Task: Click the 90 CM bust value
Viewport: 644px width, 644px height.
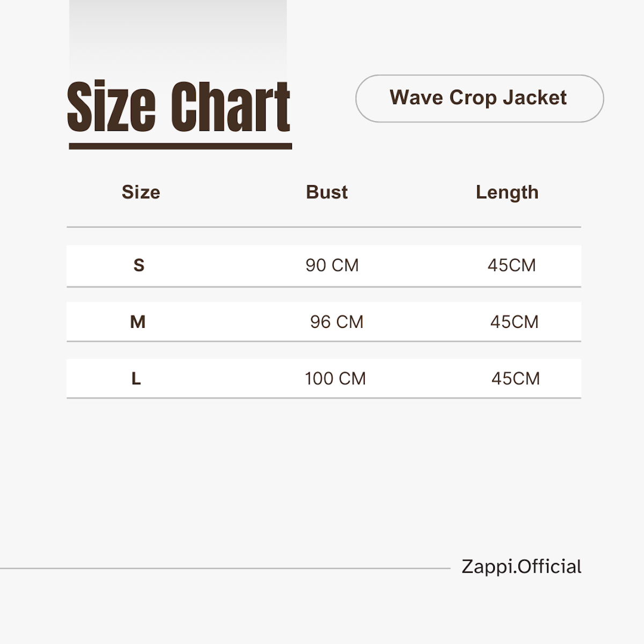Action: coord(332,265)
